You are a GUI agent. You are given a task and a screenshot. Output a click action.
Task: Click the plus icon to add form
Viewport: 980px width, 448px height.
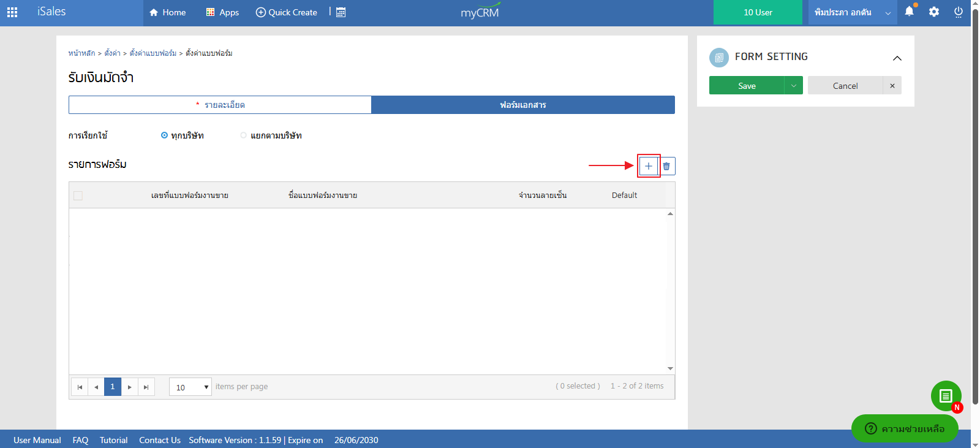pos(648,166)
